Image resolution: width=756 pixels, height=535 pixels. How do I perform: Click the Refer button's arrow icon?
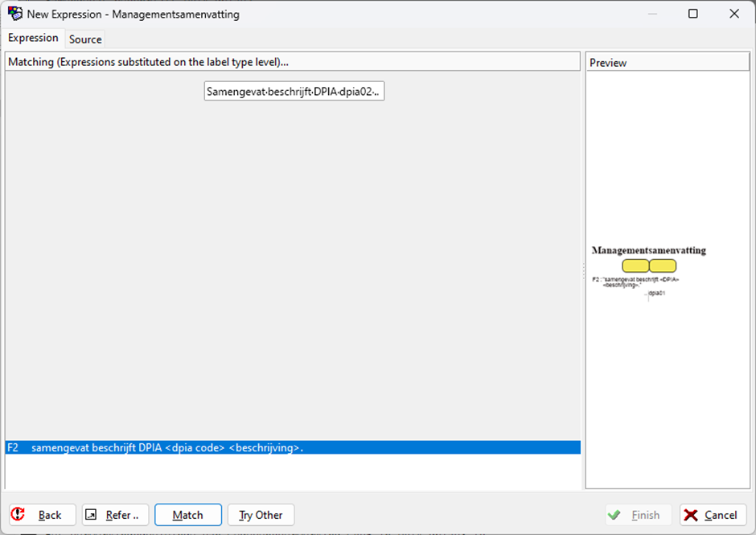pyautogui.click(x=92, y=515)
